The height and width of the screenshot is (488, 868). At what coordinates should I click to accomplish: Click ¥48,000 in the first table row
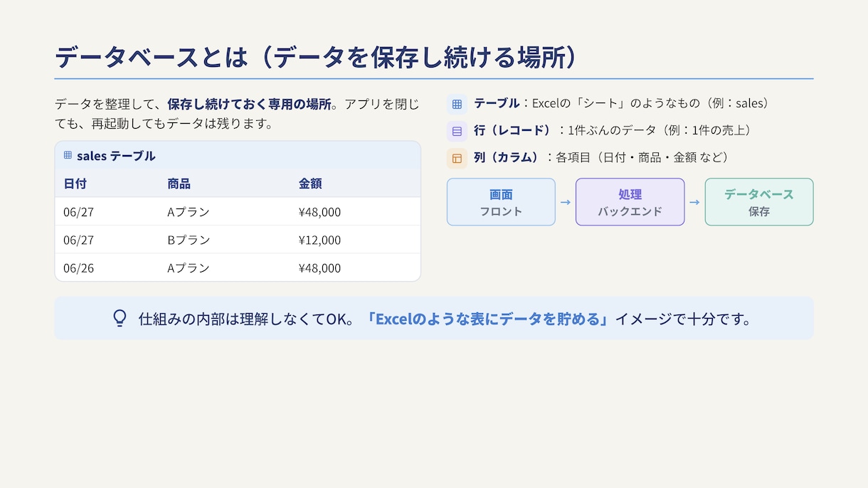click(320, 211)
